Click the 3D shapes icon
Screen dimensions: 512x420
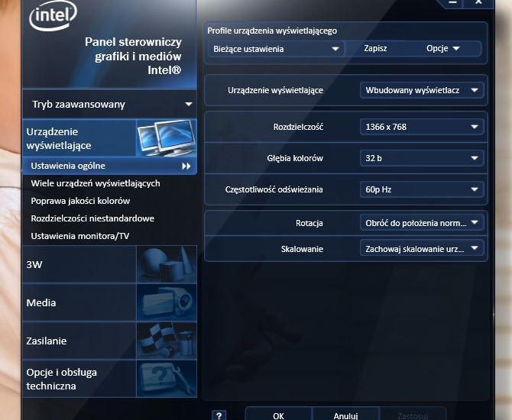(167, 264)
